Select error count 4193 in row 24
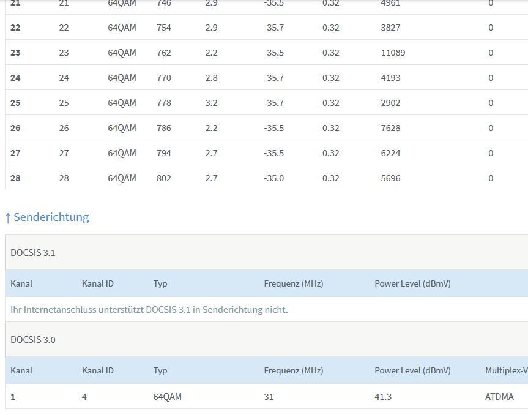Image resolution: width=528 pixels, height=420 pixels. click(390, 78)
